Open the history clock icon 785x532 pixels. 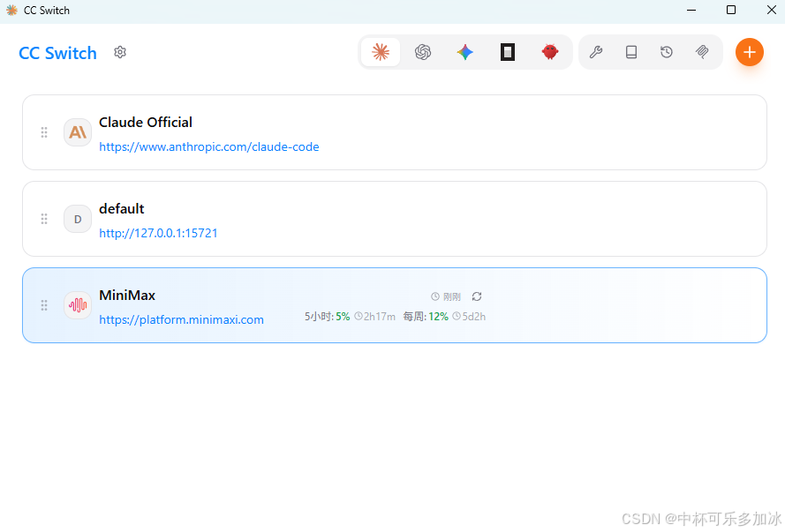pos(667,52)
